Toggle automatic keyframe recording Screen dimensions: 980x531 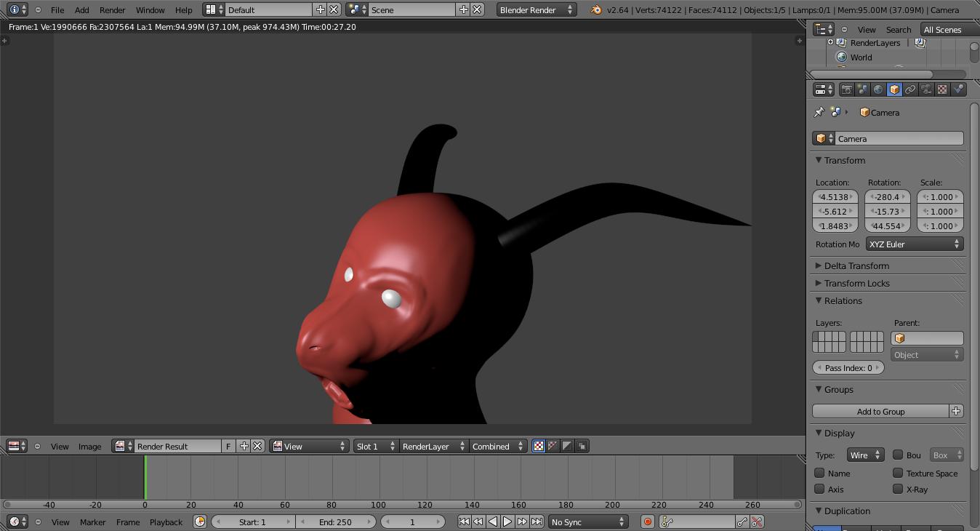click(x=648, y=522)
